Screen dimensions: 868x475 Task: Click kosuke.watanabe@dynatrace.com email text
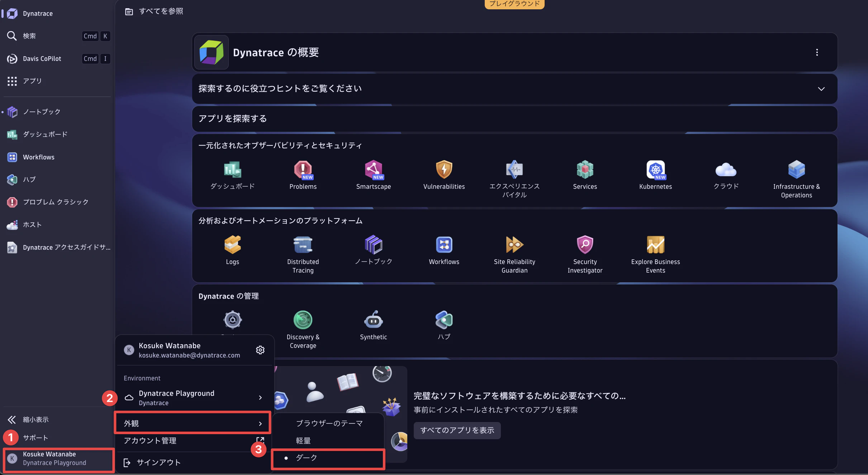[189, 355]
